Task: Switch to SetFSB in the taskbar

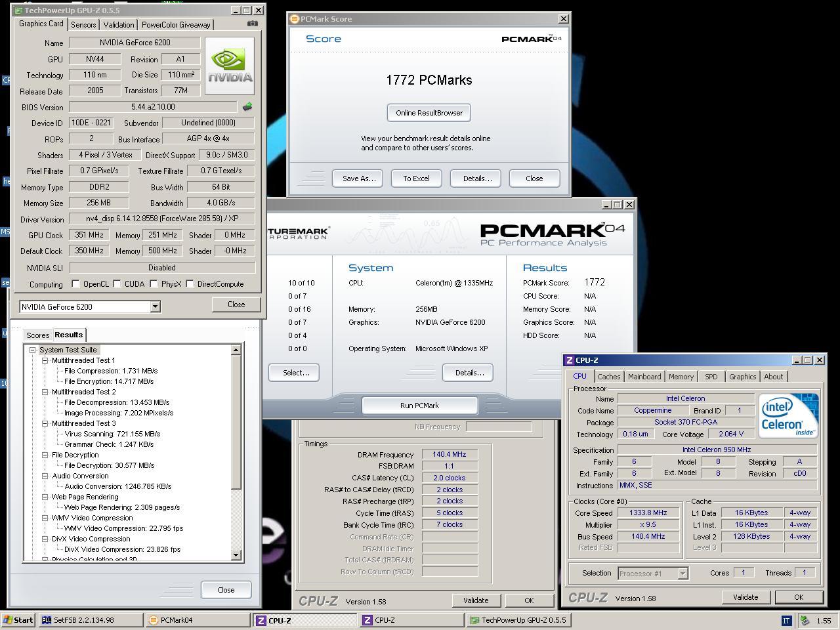Action: [x=91, y=620]
